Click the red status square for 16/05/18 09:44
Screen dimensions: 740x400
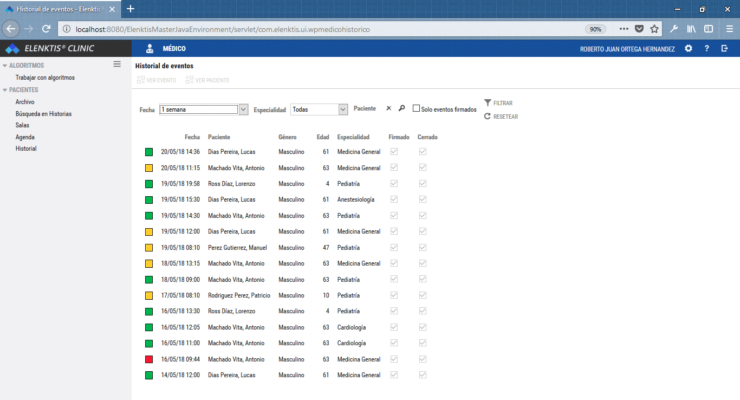148,359
